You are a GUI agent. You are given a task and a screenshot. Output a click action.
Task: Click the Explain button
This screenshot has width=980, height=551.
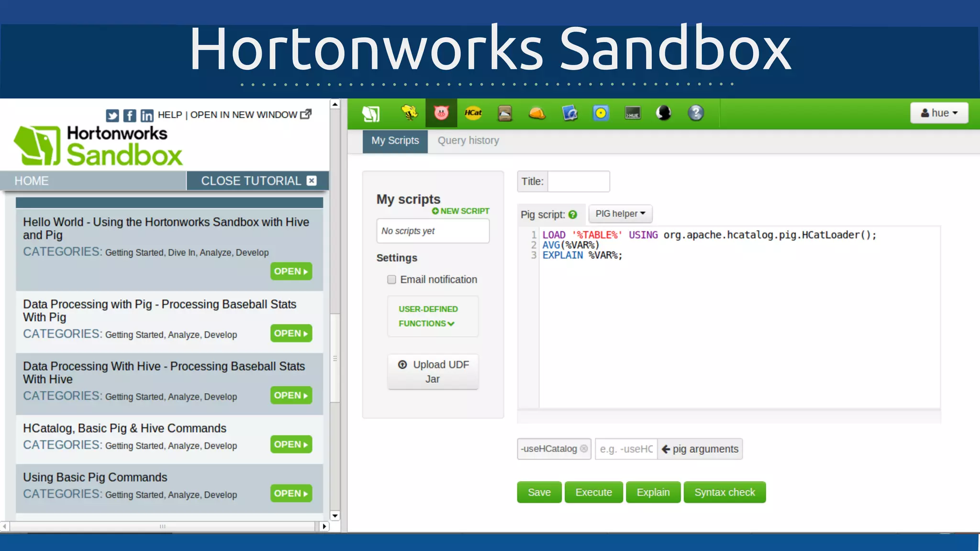pyautogui.click(x=653, y=492)
